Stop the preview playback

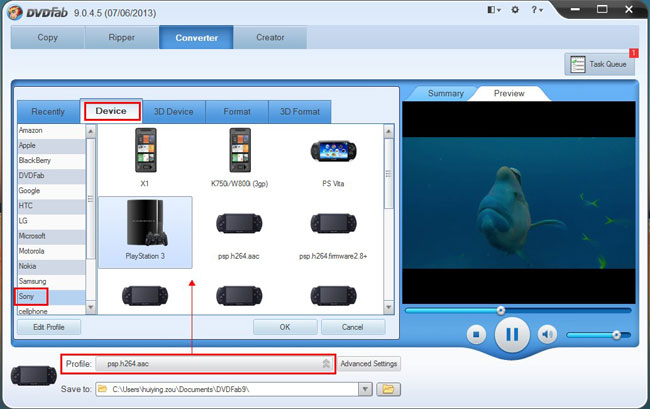(x=476, y=334)
